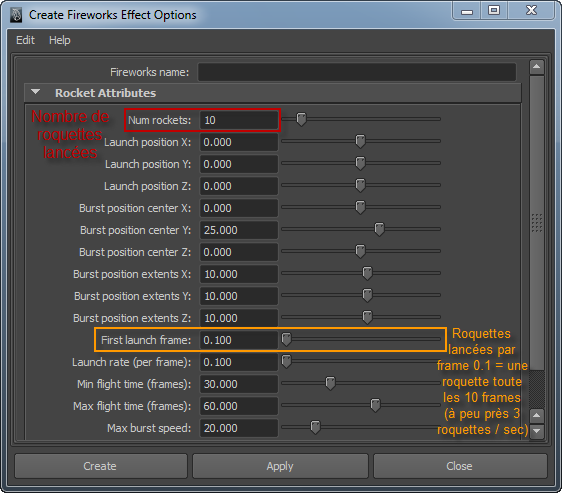Click the Apply button

[x=280, y=466]
